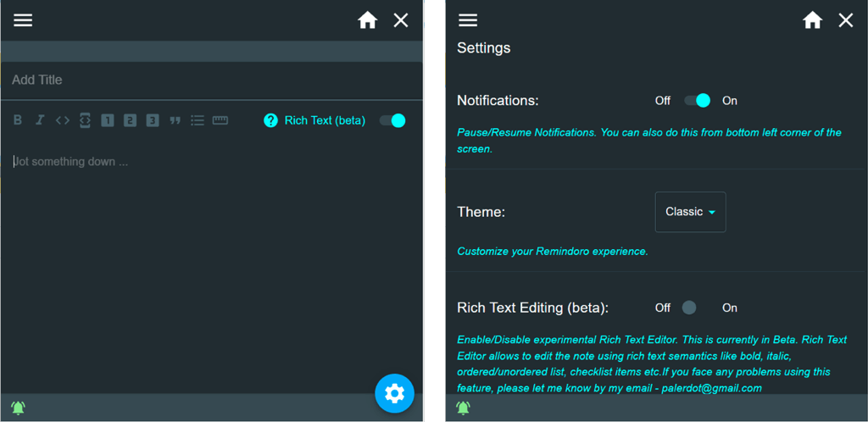Go home from the Settings panel
Viewport: 868px width, 422px height.
point(812,20)
